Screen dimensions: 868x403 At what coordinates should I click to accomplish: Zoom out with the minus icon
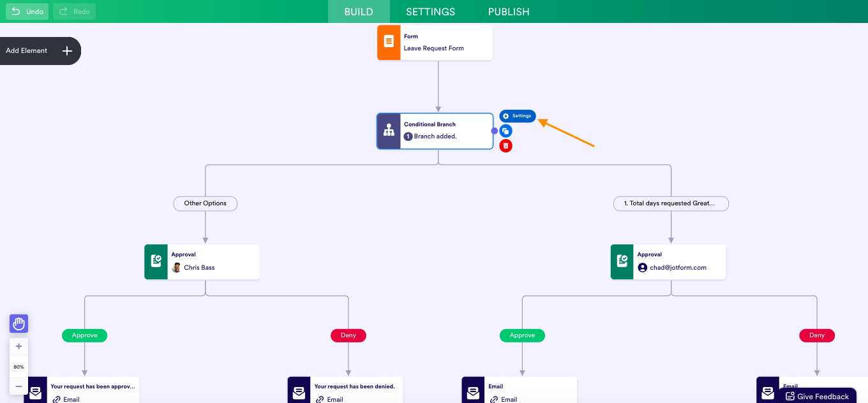pos(19,386)
